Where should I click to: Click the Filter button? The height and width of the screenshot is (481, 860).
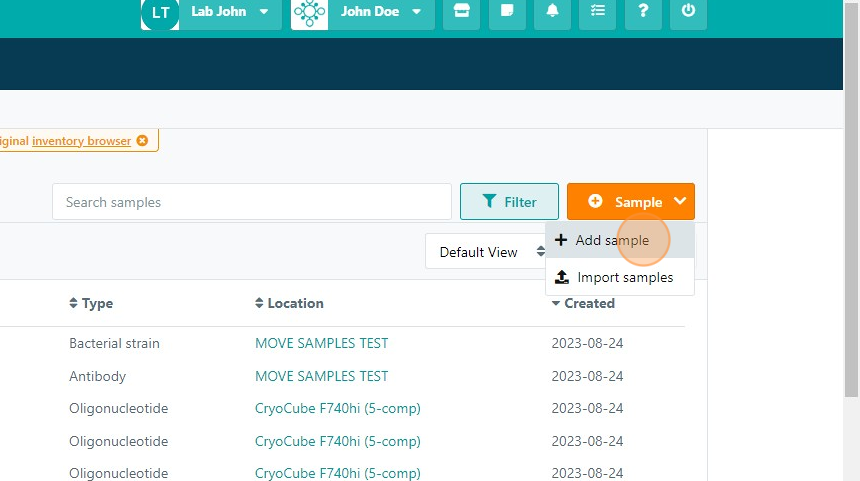pyautogui.click(x=509, y=202)
